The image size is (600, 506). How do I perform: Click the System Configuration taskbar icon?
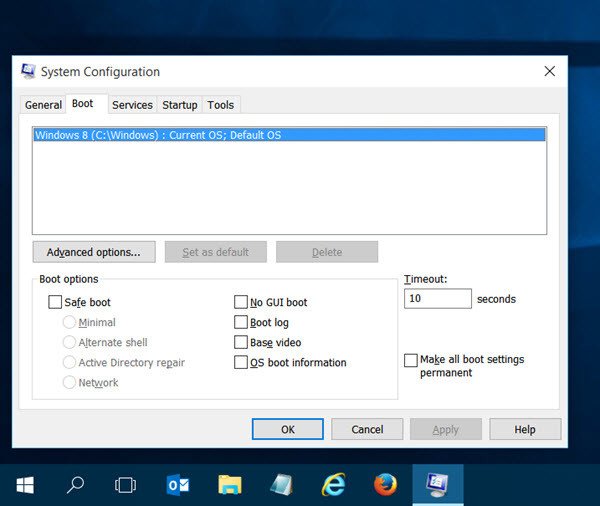point(437,485)
